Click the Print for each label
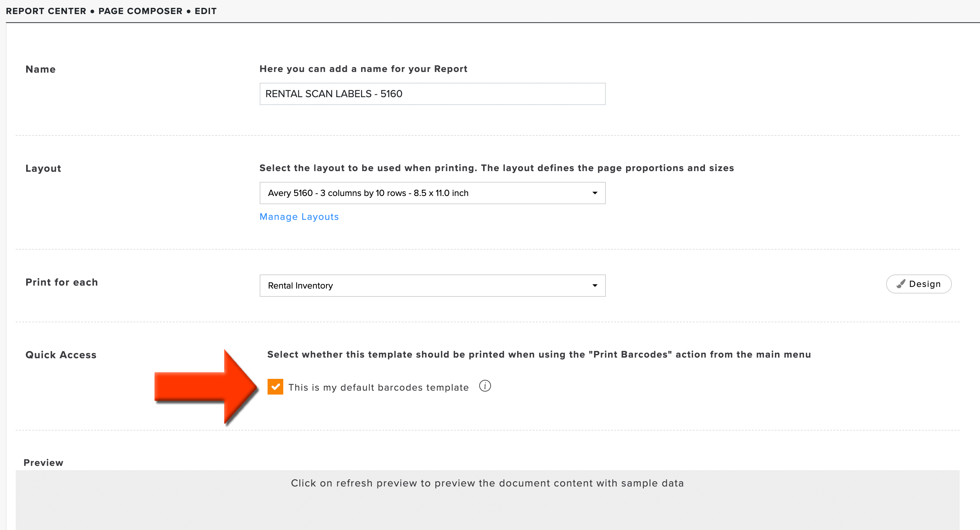This screenshot has height=530, width=980. pos(61,282)
